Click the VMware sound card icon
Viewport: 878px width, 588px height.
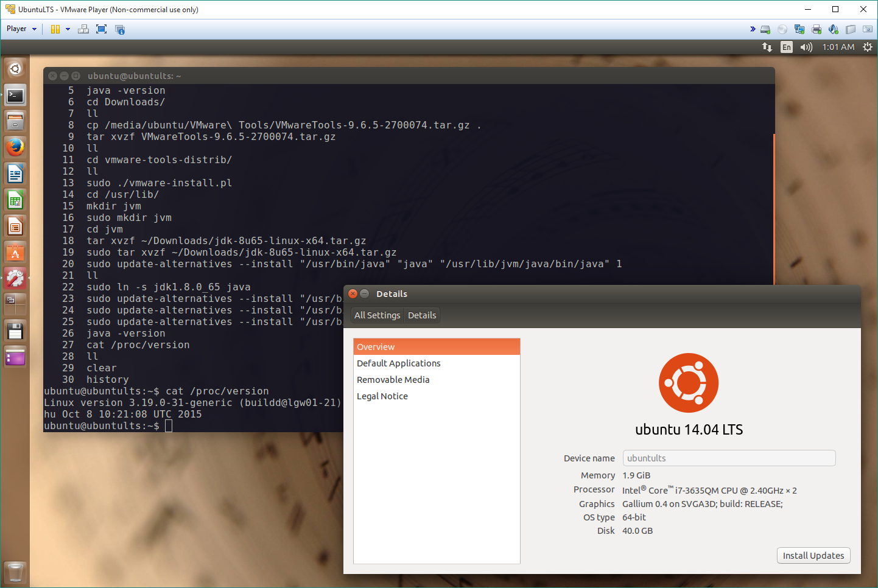834,29
